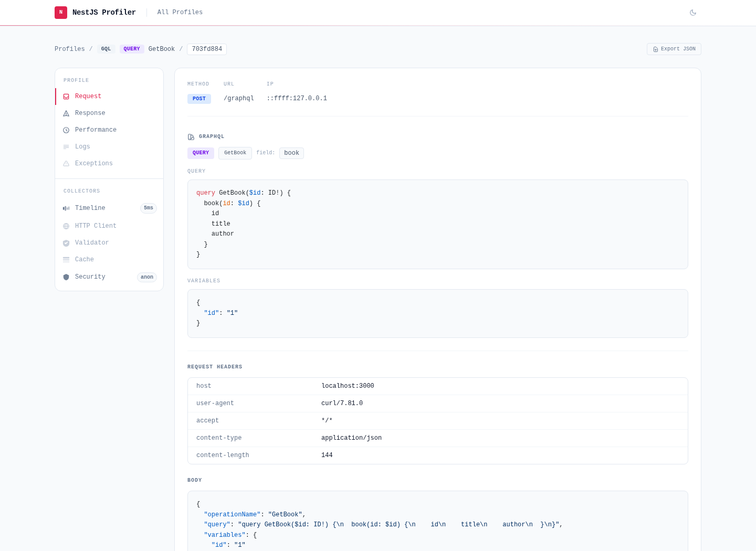Toggle dark mode with the moon icon
The height and width of the screenshot is (551, 756).
click(x=693, y=13)
